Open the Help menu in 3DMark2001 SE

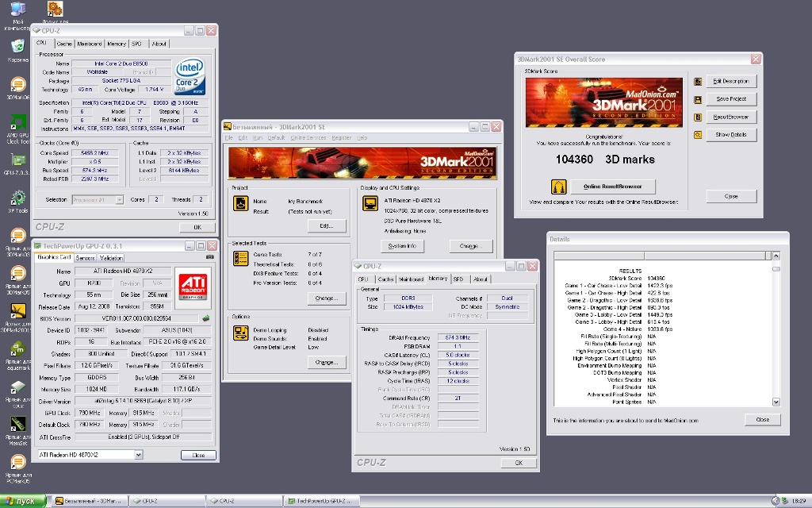pos(362,138)
